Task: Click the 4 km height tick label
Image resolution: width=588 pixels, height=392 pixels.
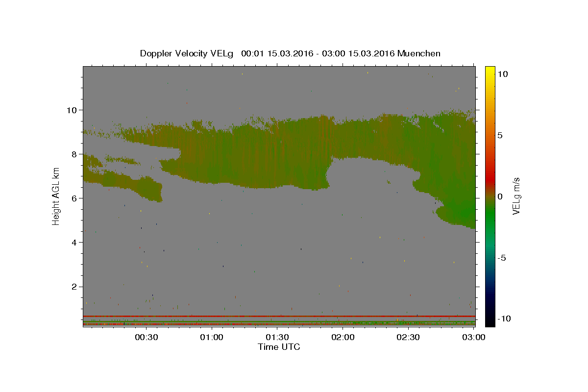Action: click(x=73, y=242)
